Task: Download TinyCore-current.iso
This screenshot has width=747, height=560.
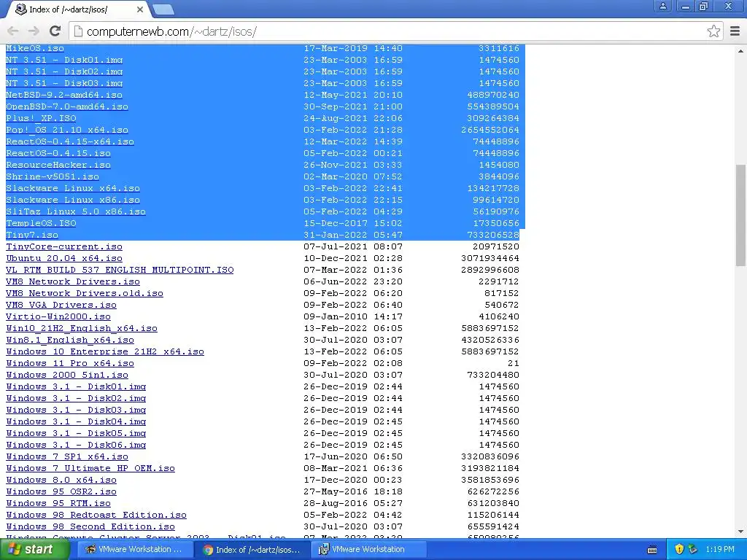Action: pyautogui.click(x=64, y=246)
